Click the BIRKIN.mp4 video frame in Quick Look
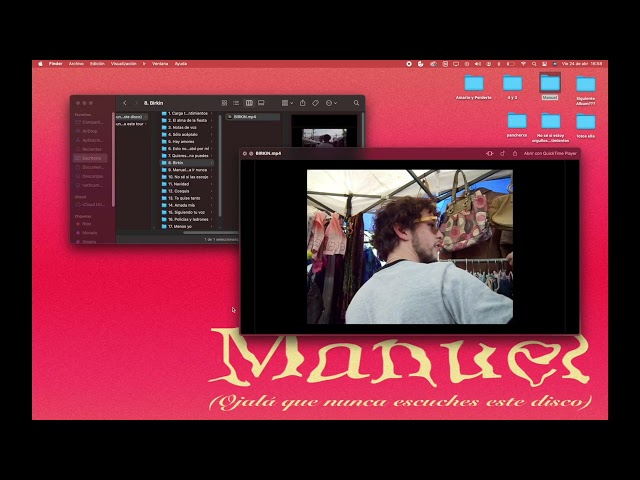The image size is (640, 480). pos(410,247)
